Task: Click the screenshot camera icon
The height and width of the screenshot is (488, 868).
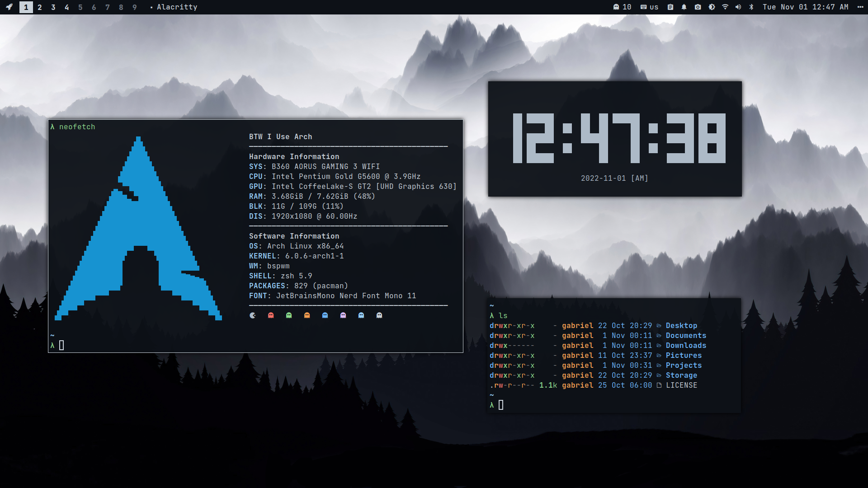Action: click(x=698, y=7)
